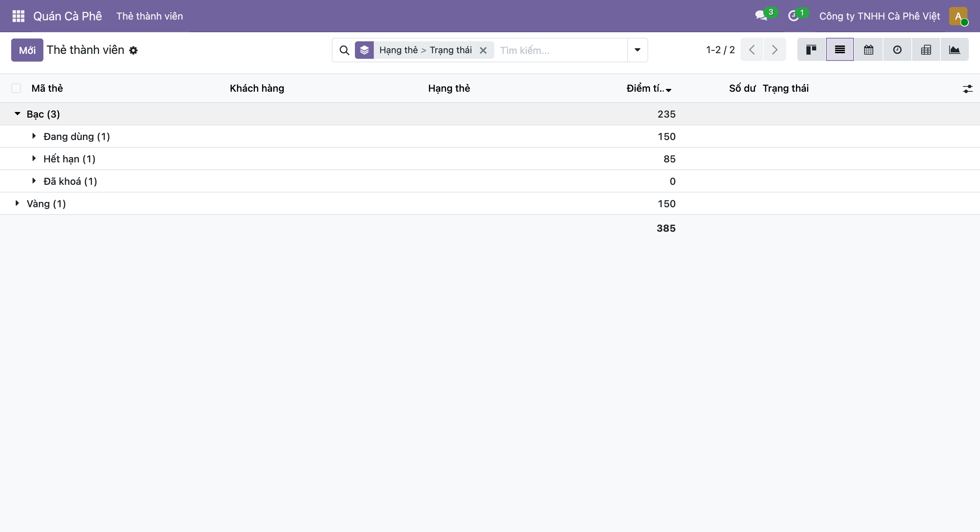Click the 1-2 / 2 pager counter
980x532 pixels.
tap(720, 50)
